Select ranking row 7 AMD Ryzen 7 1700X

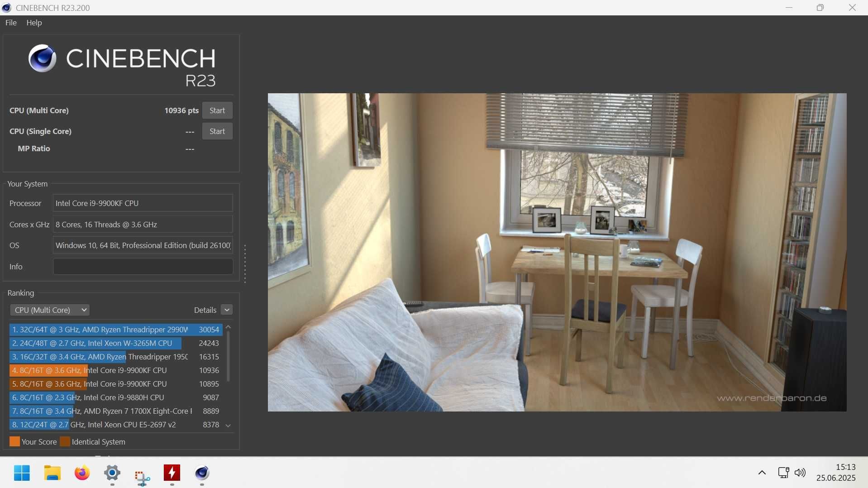point(116,411)
